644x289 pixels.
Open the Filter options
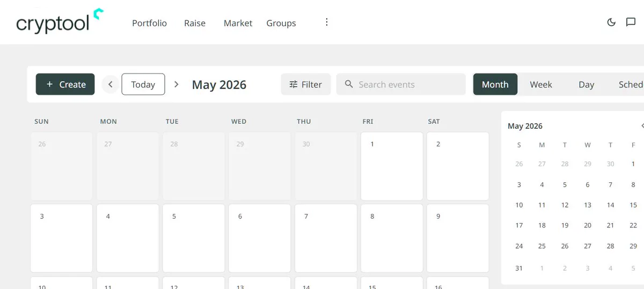click(x=305, y=84)
